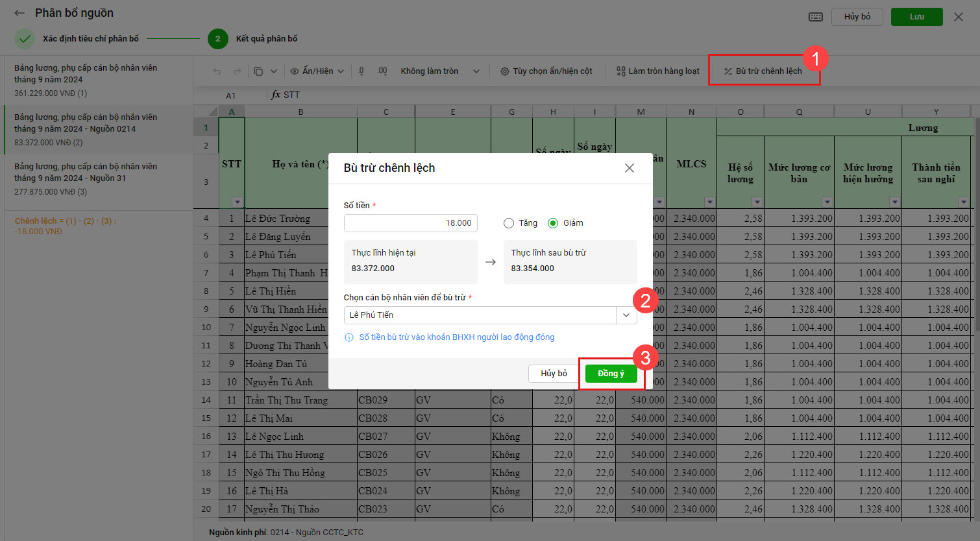This screenshot has width=980, height=541.
Task: Select the Giảm radio option
Action: point(553,223)
